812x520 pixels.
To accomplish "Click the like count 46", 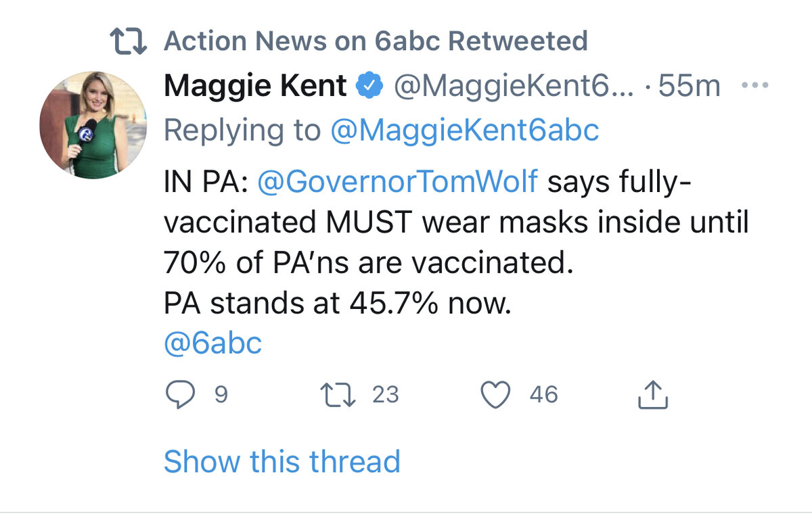I will (543, 394).
